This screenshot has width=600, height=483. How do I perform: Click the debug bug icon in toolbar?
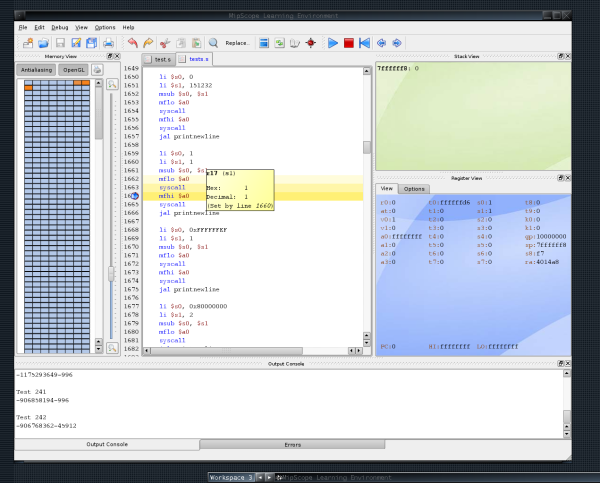point(311,43)
